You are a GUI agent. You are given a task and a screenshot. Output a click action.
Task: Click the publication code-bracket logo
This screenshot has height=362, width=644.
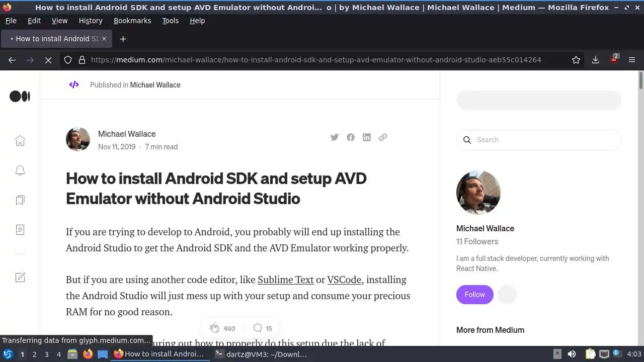point(74,84)
